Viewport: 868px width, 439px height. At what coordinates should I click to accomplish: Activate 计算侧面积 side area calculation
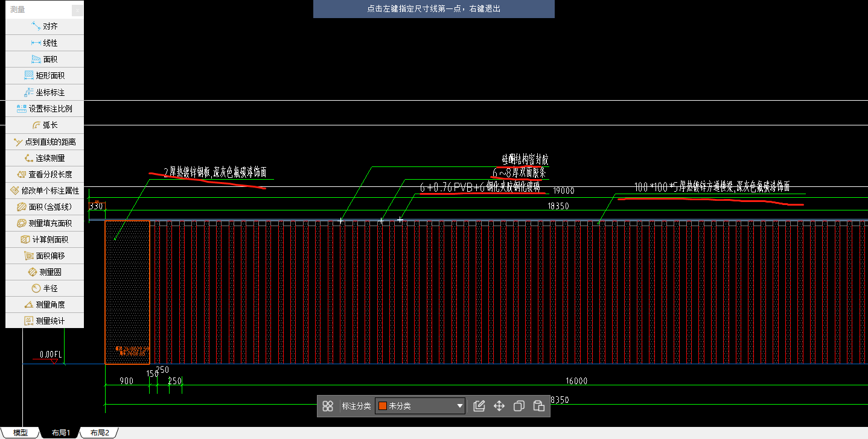pyautogui.click(x=44, y=239)
